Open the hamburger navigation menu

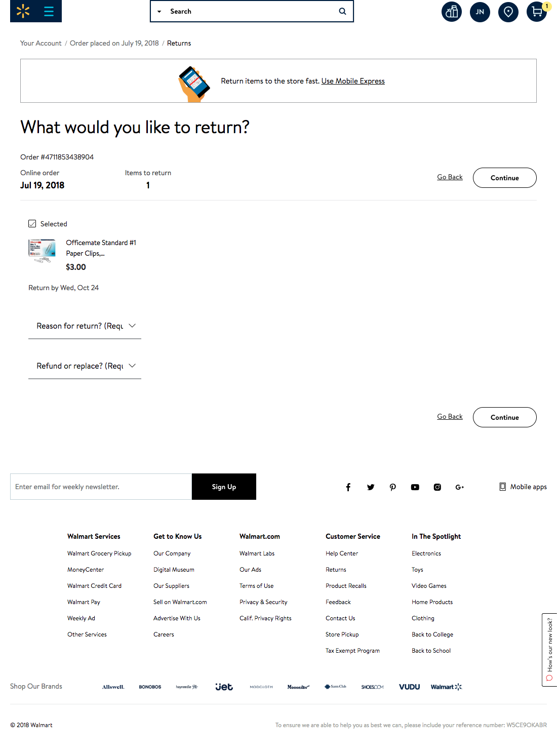click(49, 11)
